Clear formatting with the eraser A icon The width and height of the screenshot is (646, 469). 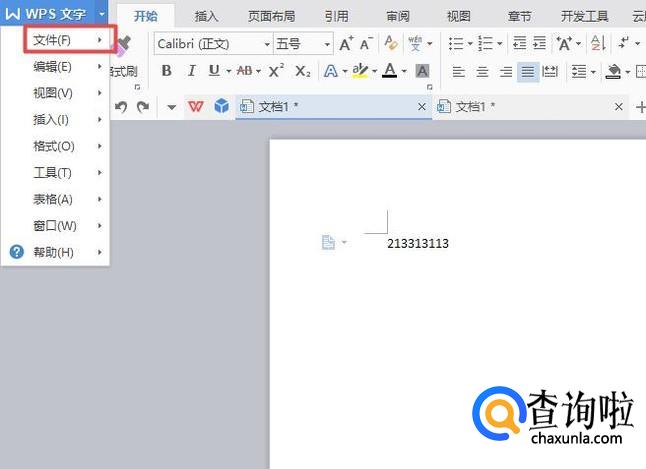(x=391, y=43)
